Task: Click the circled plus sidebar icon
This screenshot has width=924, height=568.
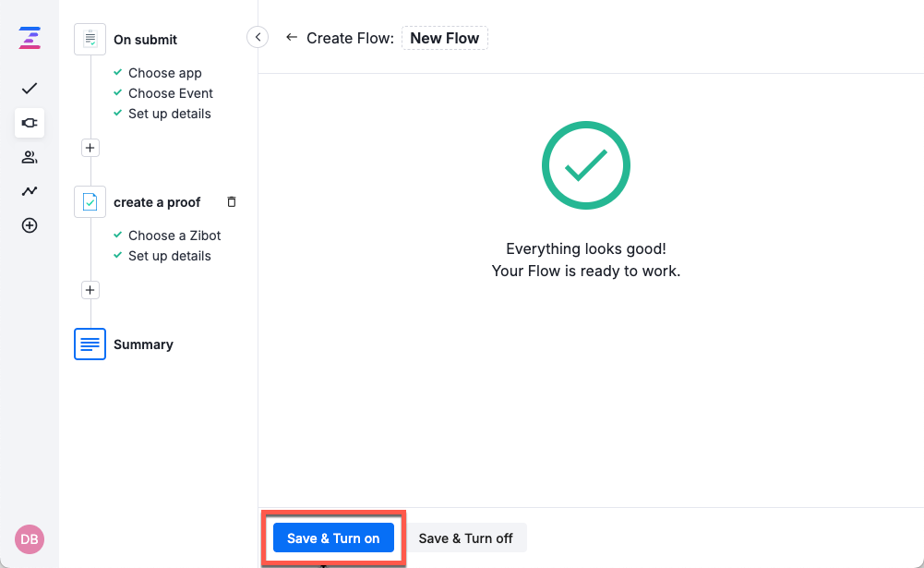Action: 30,225
